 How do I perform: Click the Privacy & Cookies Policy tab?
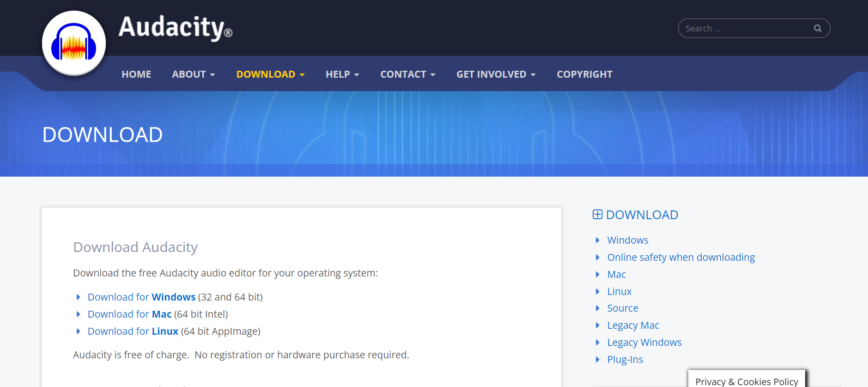click(x=746, y=381)
